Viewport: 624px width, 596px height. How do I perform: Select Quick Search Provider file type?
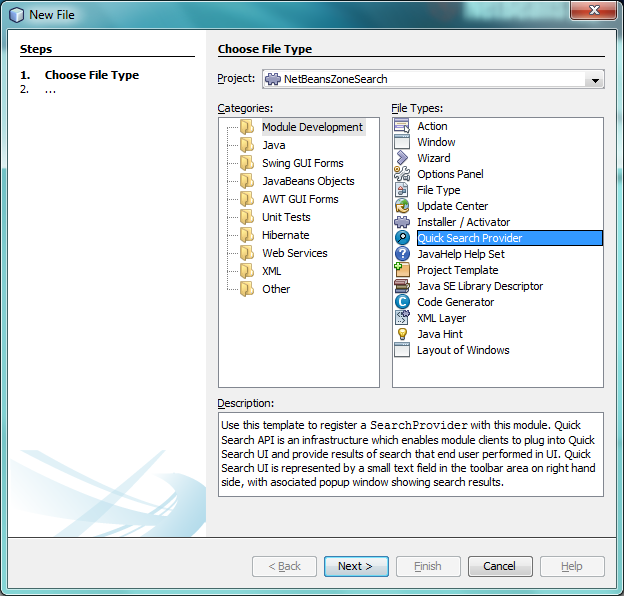tap(469, 238)
